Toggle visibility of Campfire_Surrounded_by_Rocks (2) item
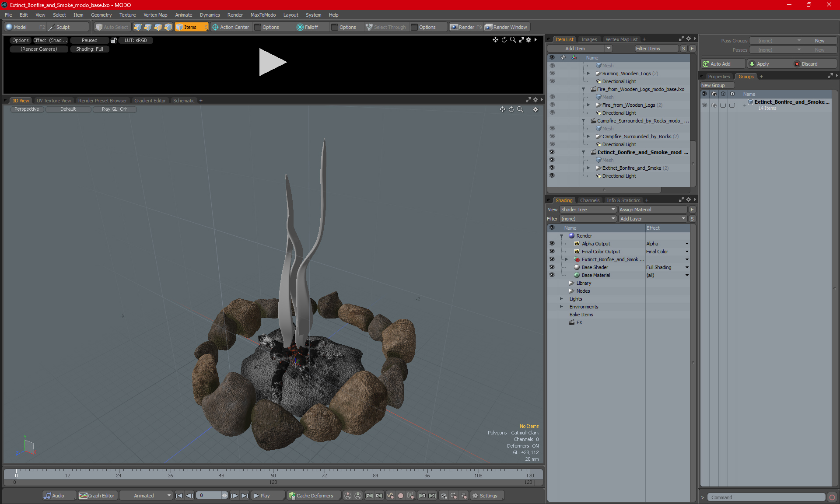Image resolution: width=840 pixels, height=504 pixels. coord(552,136)
